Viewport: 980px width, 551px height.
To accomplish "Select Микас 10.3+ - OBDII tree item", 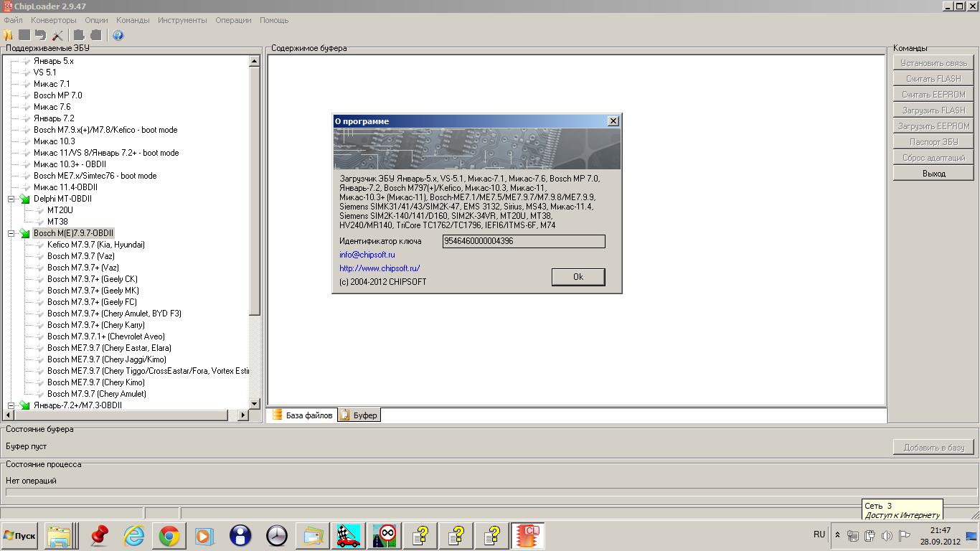I will tap(70, 164).
